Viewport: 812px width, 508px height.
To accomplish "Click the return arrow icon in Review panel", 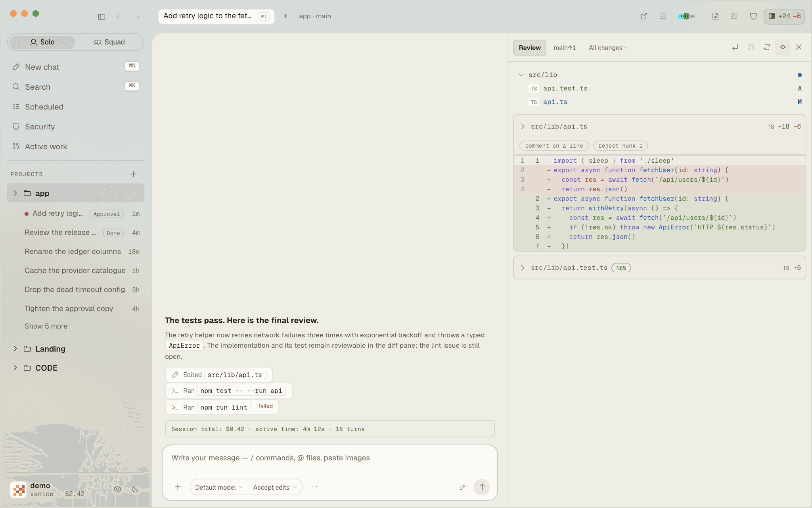I will (735, 47).
